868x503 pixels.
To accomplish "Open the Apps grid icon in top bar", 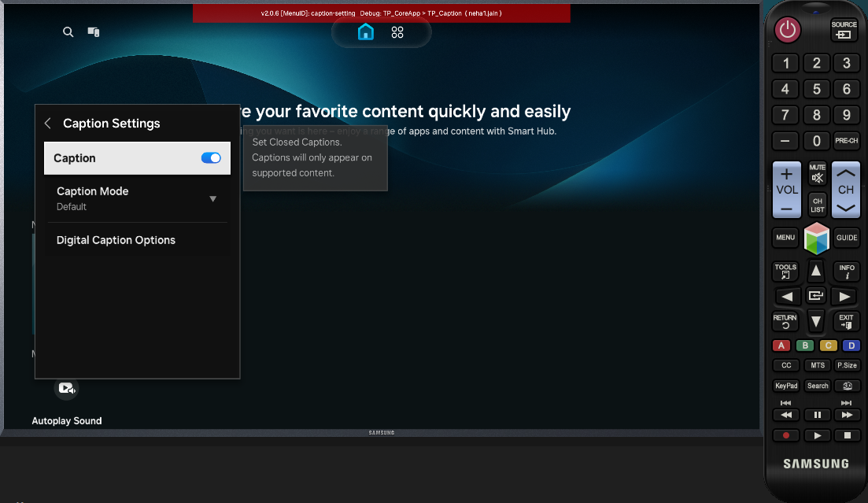I will point(397,32).
